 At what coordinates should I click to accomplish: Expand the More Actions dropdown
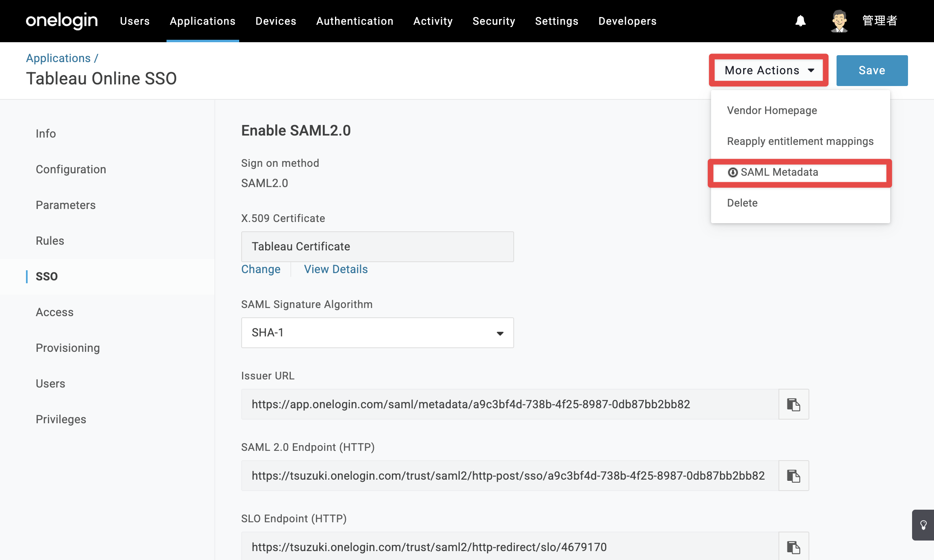tap(768, 70)
